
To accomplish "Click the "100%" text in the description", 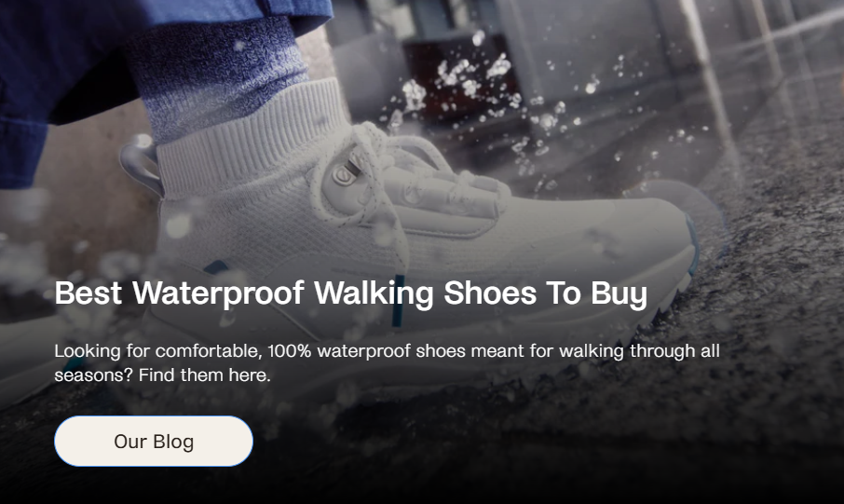I will click(x=290, y=351).
